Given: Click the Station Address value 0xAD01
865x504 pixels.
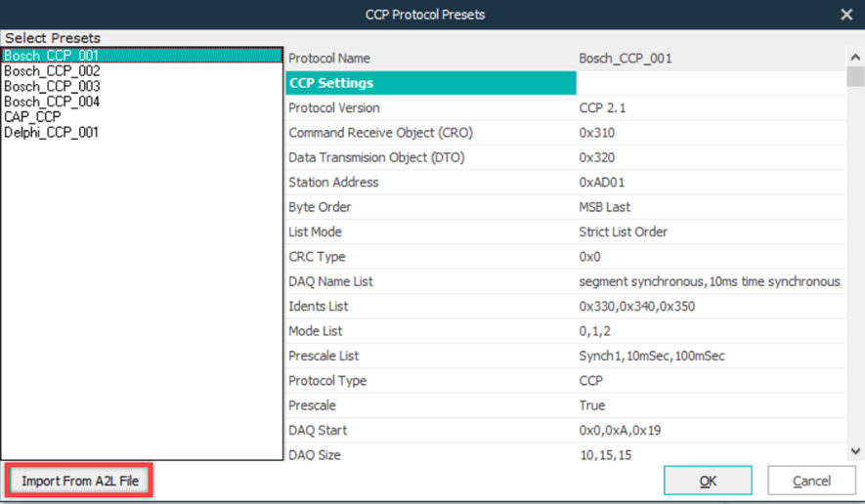Looking at the screenshot, I should tap(604, 183).
